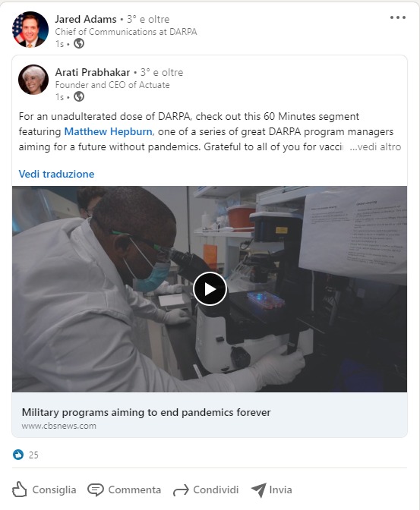Click the www.cbsnews.com source link

(59, 426)
